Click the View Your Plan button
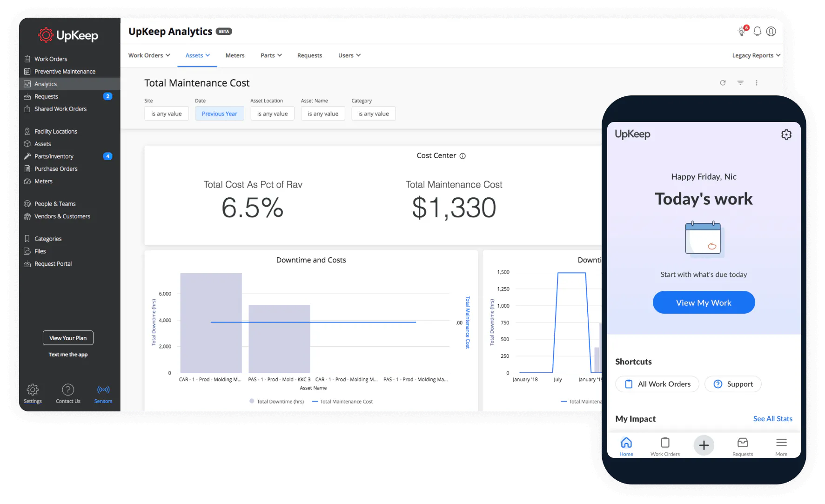The width and height of the screenshot is (825, 504). (x=68, y=338)
